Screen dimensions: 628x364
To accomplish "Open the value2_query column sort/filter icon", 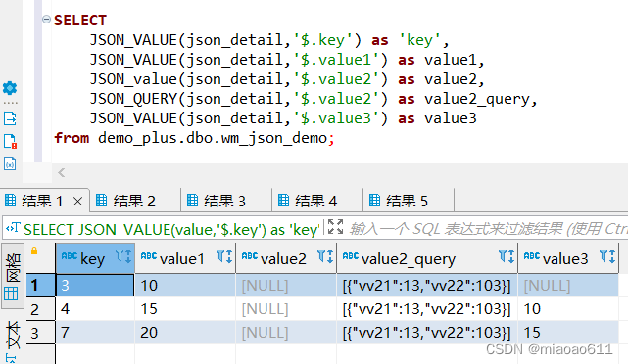I will tap(507, 256).
